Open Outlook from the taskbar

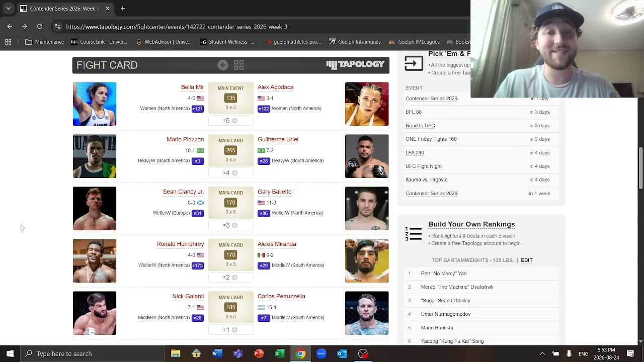(x=342, y=353)
